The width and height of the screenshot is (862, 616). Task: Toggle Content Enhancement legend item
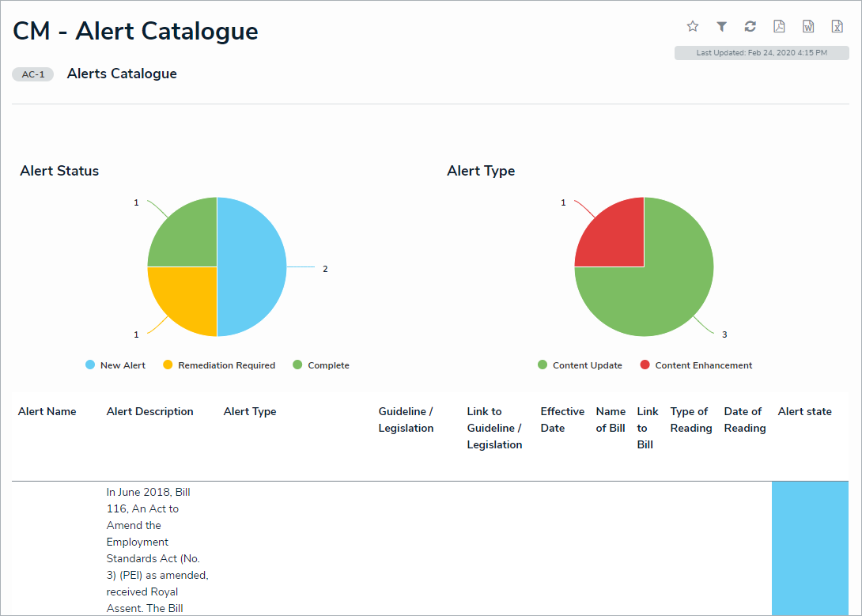tap(696, 365)
